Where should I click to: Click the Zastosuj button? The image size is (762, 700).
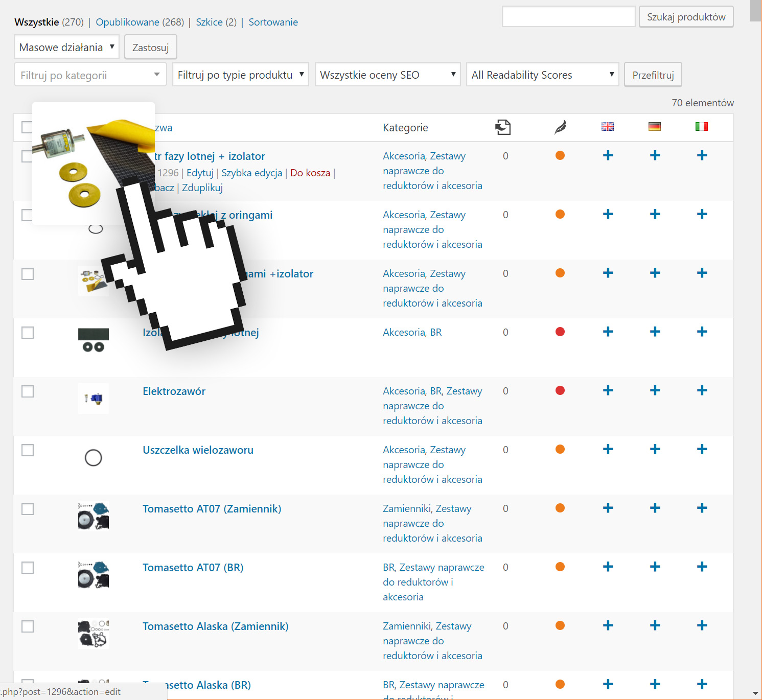(x=151, y=47)
